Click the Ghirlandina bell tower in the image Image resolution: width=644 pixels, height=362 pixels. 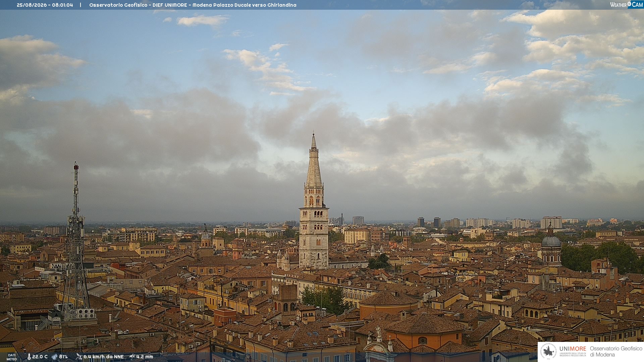[314, 201]
